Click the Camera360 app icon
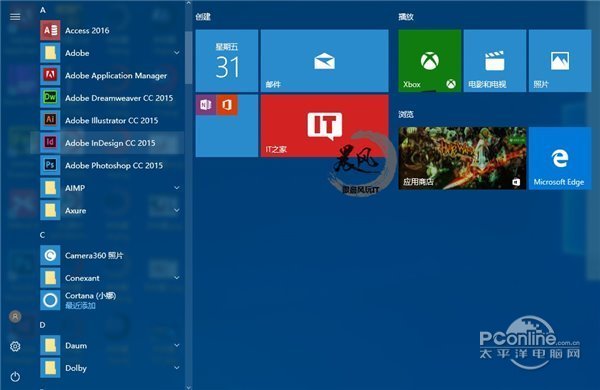This screenshot has height=390, width=600. tap(50, 255)
